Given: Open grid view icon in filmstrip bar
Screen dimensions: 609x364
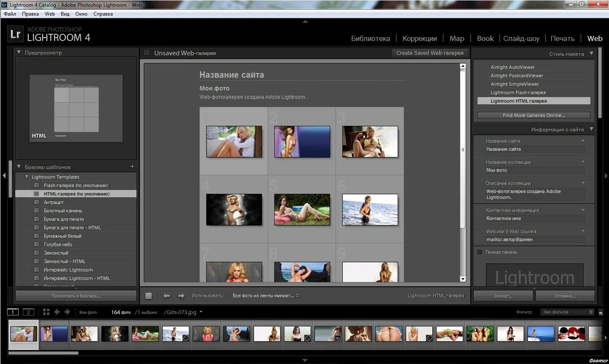Looking at the screenshot, I should pos(46,312).
